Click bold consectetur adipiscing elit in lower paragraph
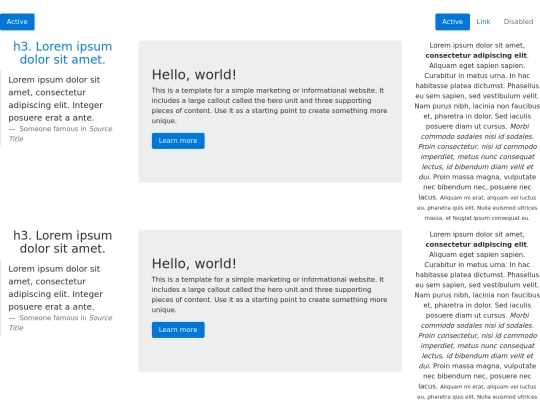Viewport: 540px width, 405px height. pos(476,245)
